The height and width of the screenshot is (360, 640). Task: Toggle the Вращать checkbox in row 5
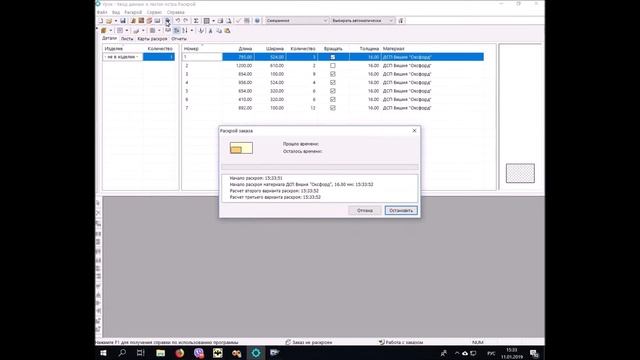click(x=333, y=91)
